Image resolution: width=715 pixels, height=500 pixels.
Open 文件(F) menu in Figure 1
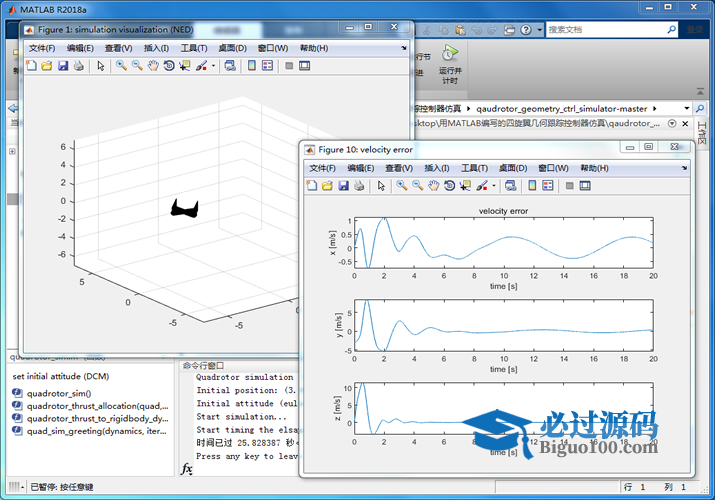(42, 48)
